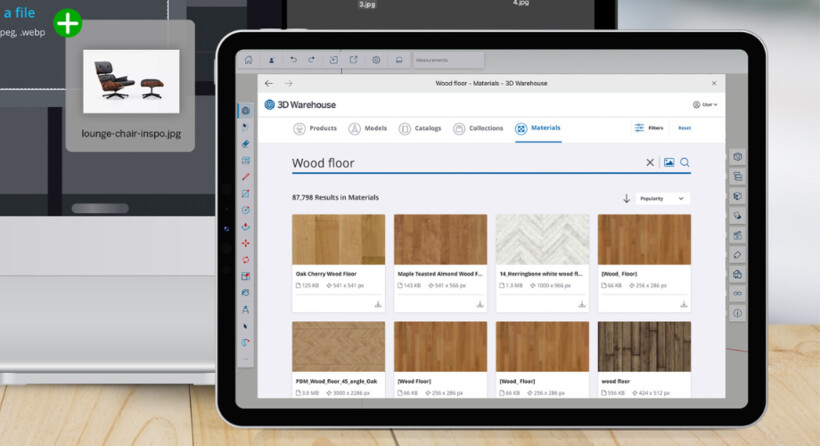This screenshot has width=820, height=446.
Task: Open the Model Info icon on right panel
Action: 737,313
